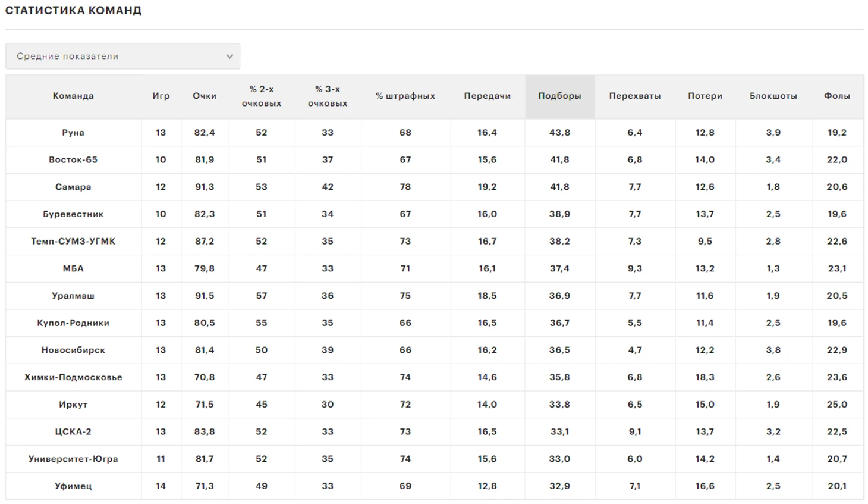Image resolution: width=868 pixels, height=504 pixels.
Task: Click Восток-65's turnovers value '14,0'
Action: 705,160
